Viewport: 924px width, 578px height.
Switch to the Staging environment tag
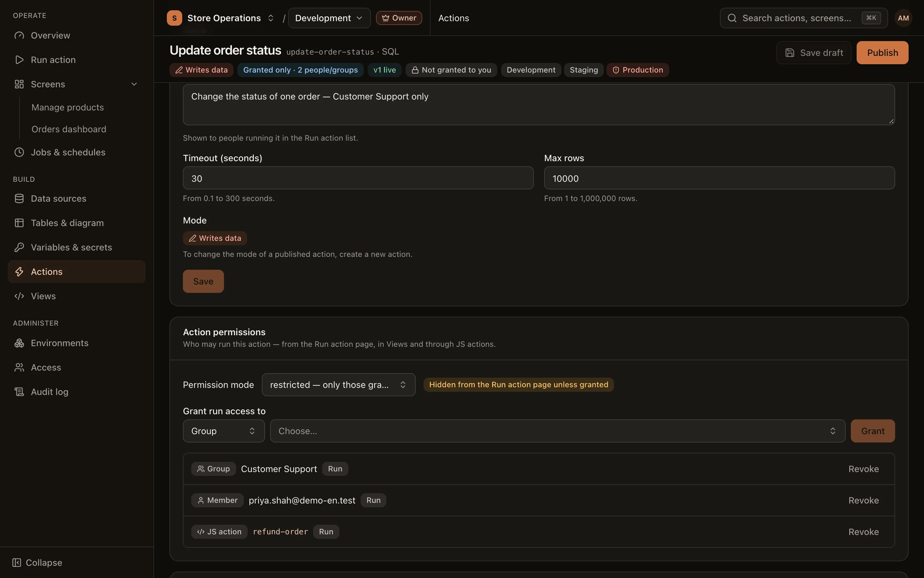pos(584,70)
